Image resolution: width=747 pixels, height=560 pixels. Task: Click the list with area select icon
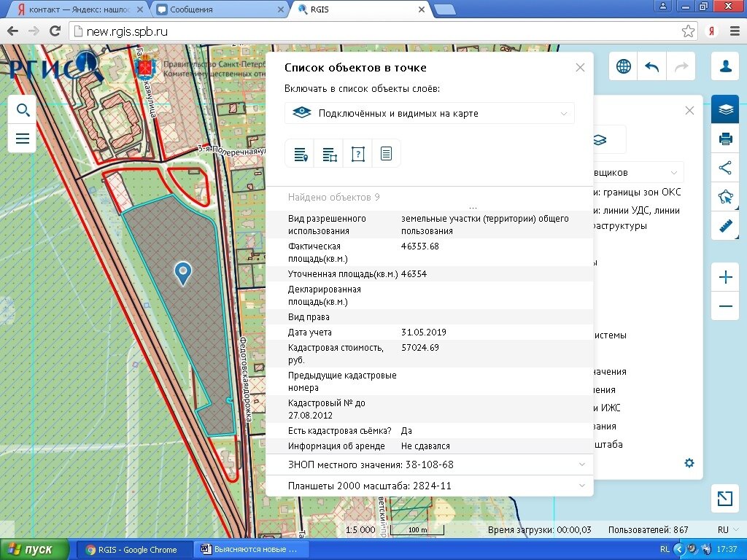coord(329,154)
